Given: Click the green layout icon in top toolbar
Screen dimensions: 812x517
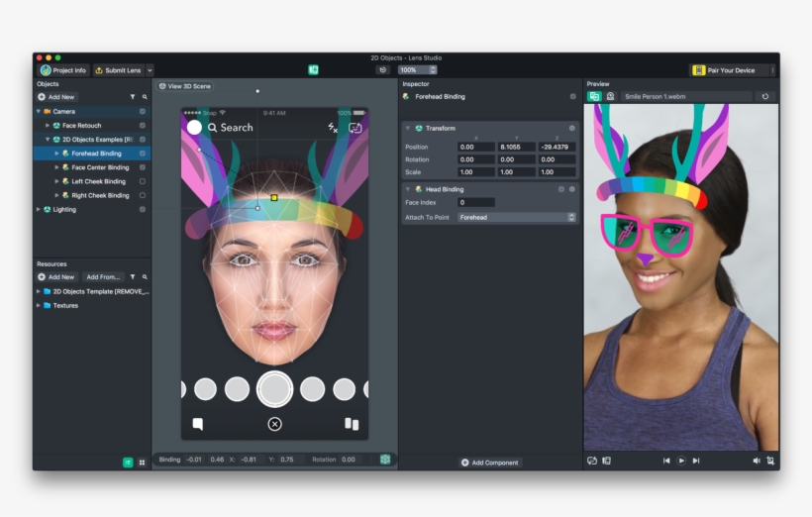Looking at the screenshot, I should pyautogui.click(x=313, y=70).
